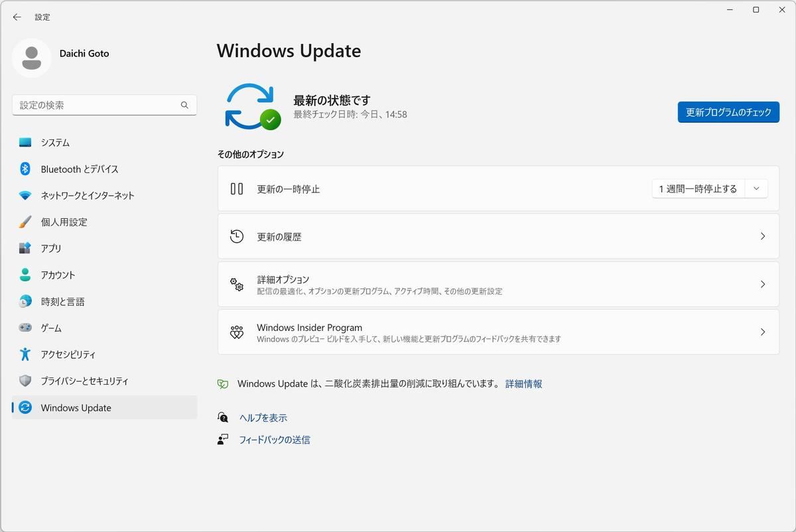Click the Windows Update sidebar icon
This screenshot has width=796, height=532.
pos(25,407)
